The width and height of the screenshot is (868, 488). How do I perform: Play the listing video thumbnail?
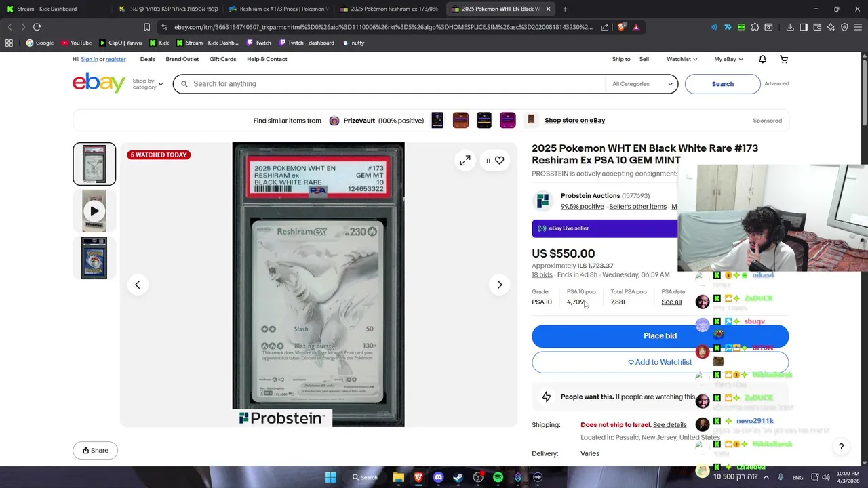[x=94, y=211]
